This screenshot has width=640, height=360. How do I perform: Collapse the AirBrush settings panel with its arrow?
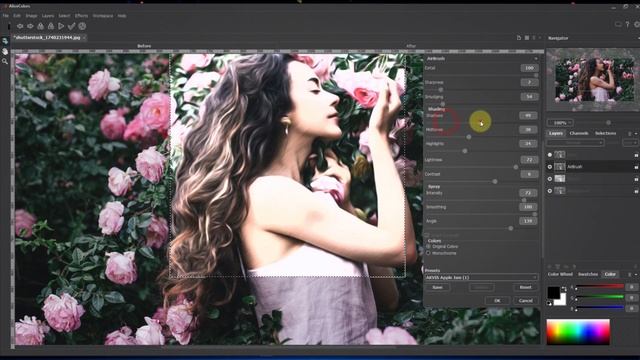(536, 59)
